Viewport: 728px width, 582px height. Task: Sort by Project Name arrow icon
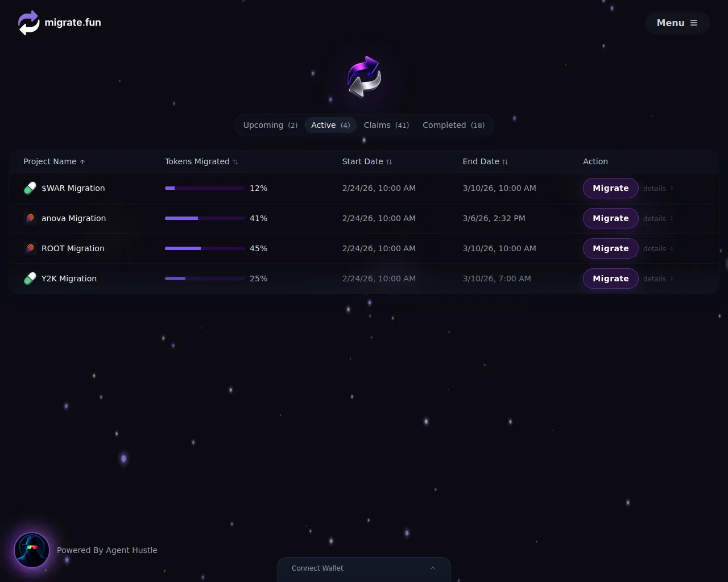click(x=82, y=162)
